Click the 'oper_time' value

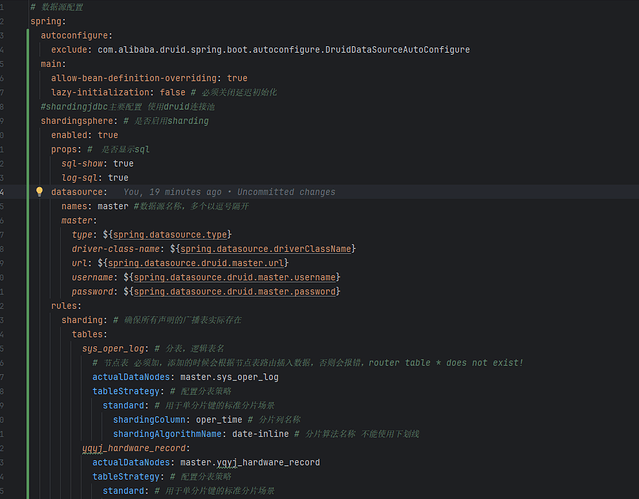pos(219,420)
